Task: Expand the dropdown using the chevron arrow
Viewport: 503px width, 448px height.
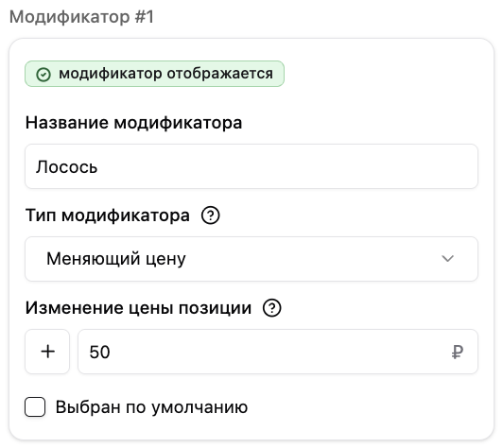Action: pos(447,258)
